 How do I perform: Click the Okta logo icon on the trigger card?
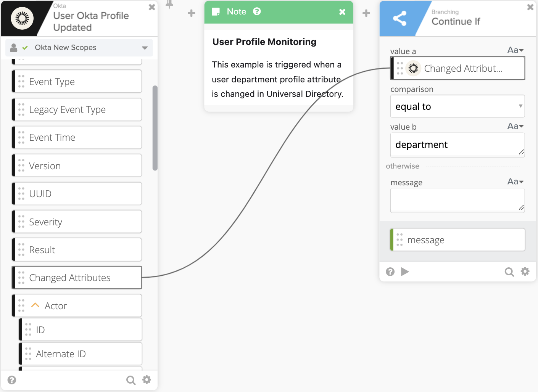(22, 18)
